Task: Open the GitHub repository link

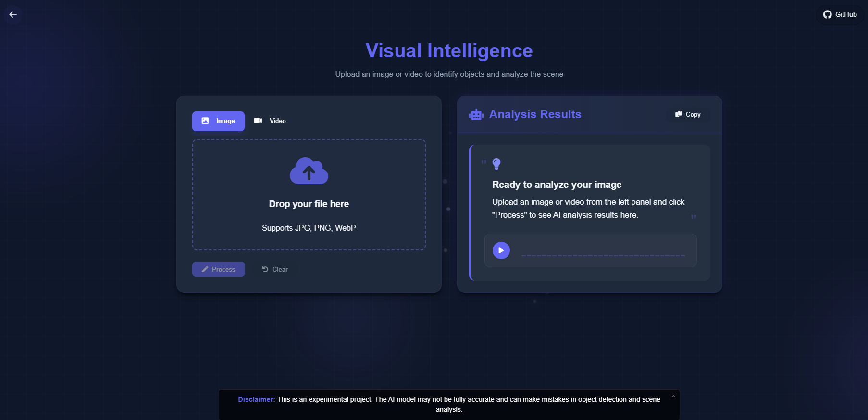Action: [840, 14]
